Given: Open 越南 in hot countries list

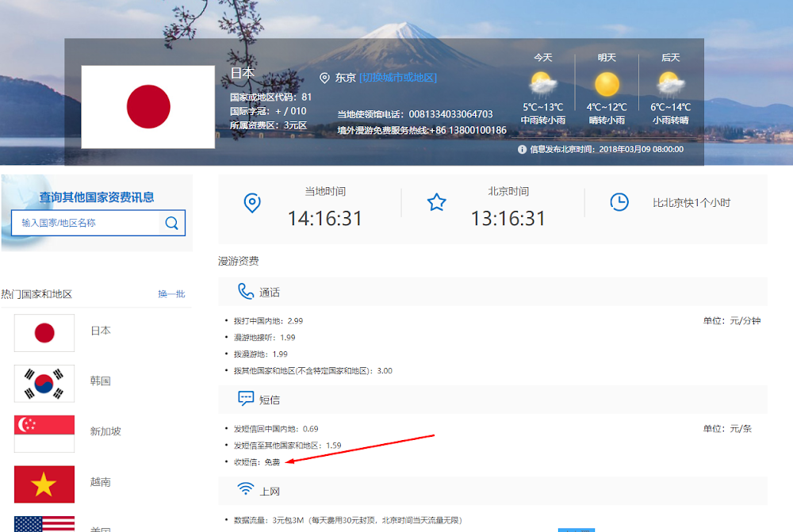Looking at the screenshot, I should click(100, 482).
